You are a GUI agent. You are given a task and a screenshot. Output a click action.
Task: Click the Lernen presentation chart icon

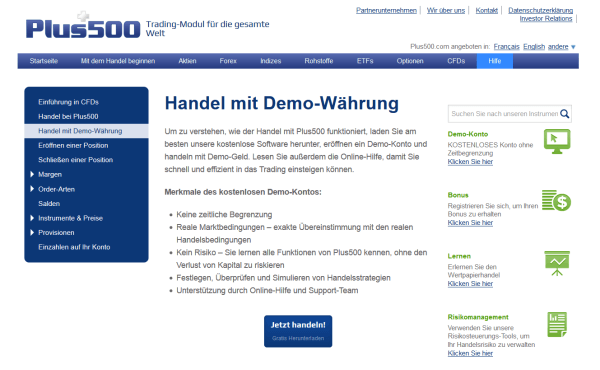pyautogui.click(x=557, y=263)
